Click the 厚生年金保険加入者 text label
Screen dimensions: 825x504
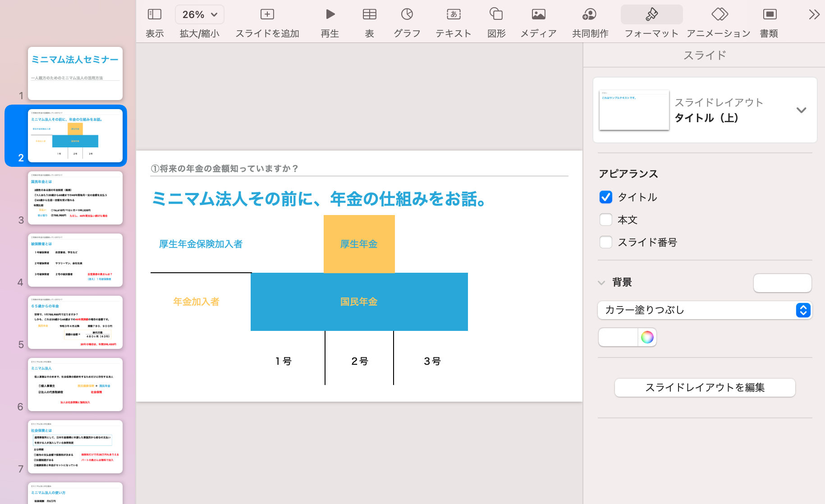click(x=201, y=244)
